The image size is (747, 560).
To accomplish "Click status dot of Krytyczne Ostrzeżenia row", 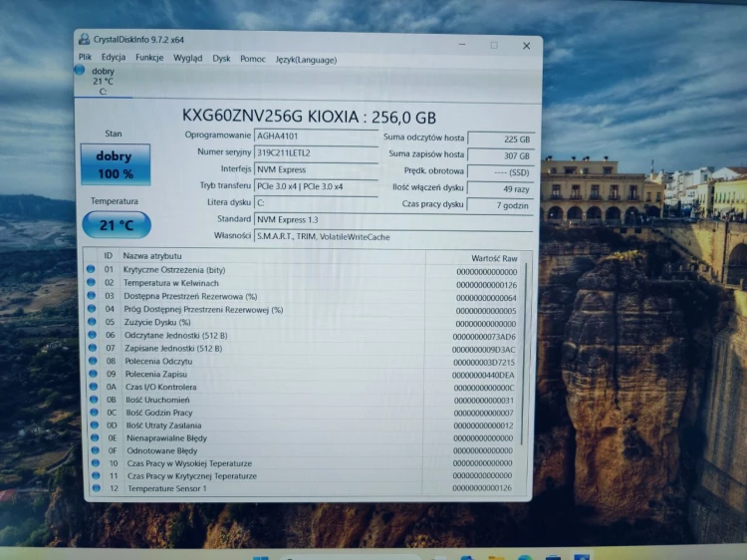I will click(91, 269).
